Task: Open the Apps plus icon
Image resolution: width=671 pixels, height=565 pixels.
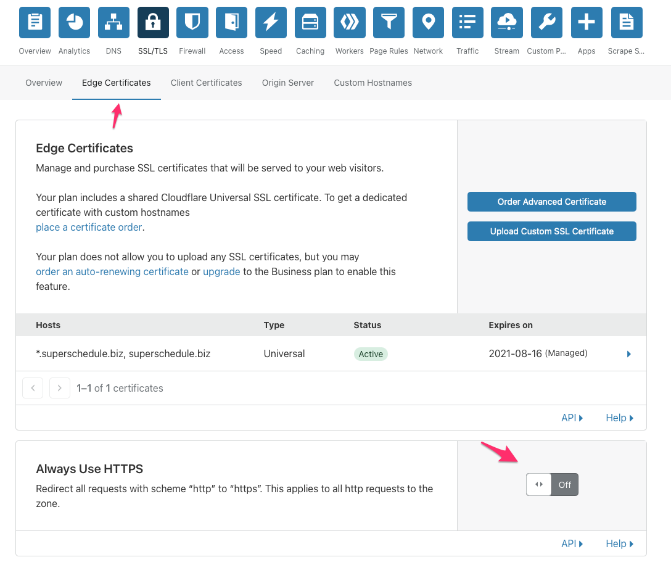Action: pyautogui.click(x=586, y=22)
